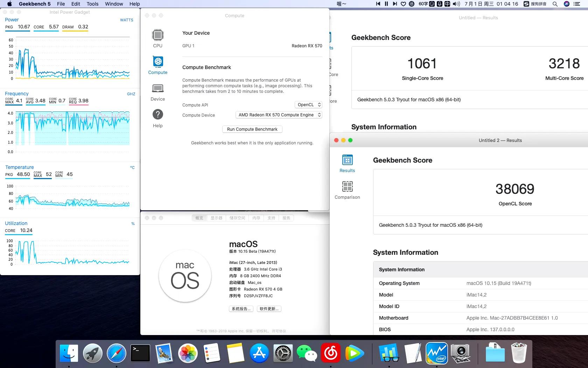Screen dimensions: 588x368
Task: Click the 系统报告 button
Action: pos(241,309)
